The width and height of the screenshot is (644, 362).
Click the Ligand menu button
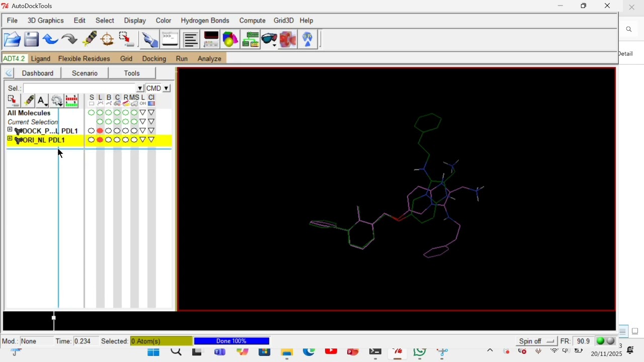[x=41, y=59]
